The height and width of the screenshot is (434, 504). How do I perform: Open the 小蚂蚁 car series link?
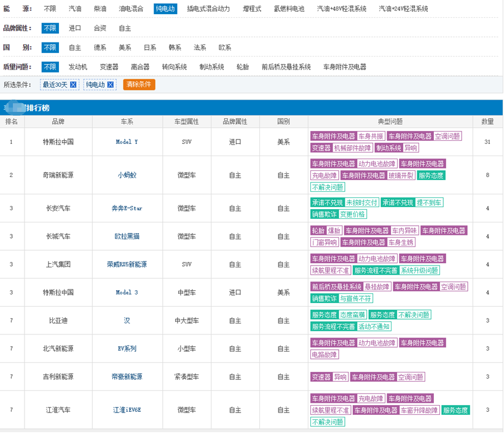pyautogui.click(x=127, y=175)
